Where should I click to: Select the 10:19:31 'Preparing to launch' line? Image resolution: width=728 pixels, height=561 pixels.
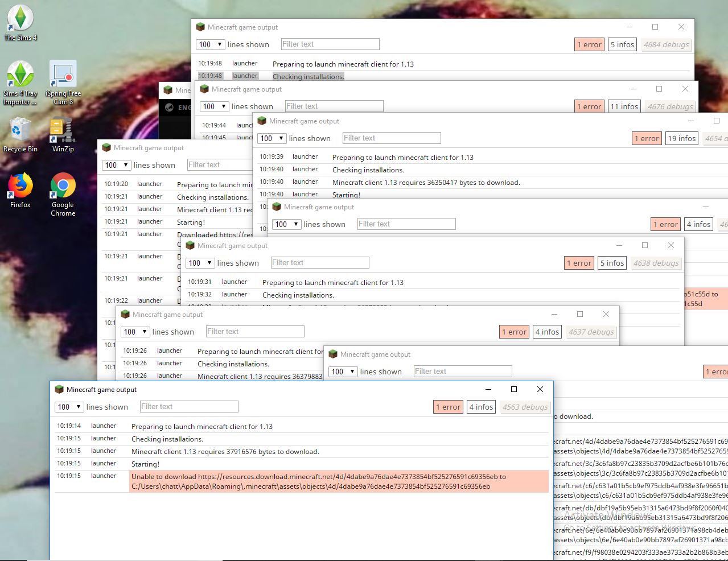[x=433, y=282]
